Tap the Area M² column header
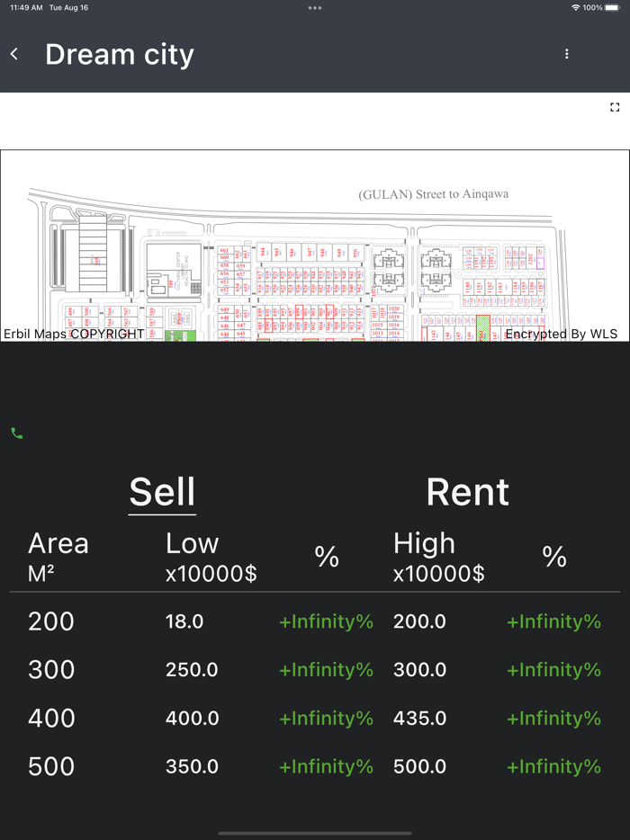 pos(58,557)
